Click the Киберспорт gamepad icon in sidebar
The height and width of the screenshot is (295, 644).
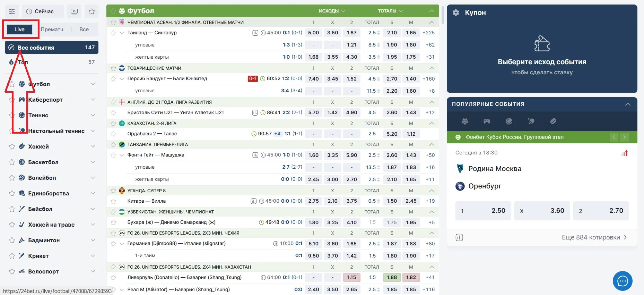(x=22, y=100)
